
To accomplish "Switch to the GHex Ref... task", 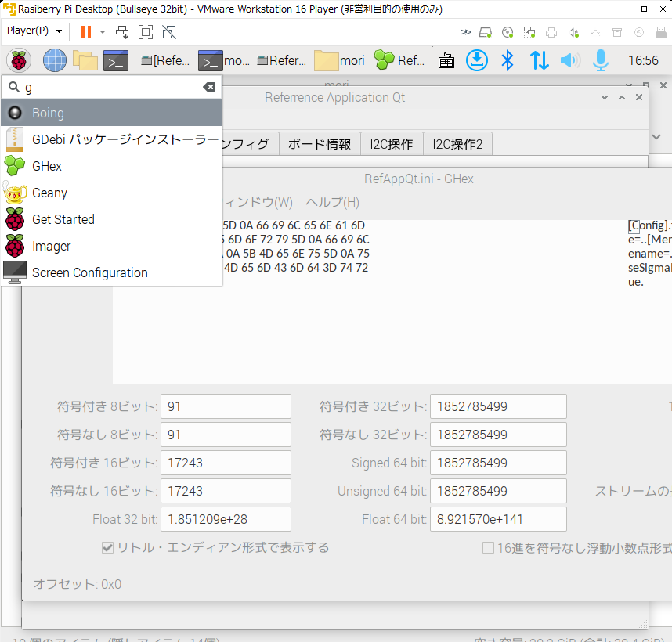I will click(399, 60).
